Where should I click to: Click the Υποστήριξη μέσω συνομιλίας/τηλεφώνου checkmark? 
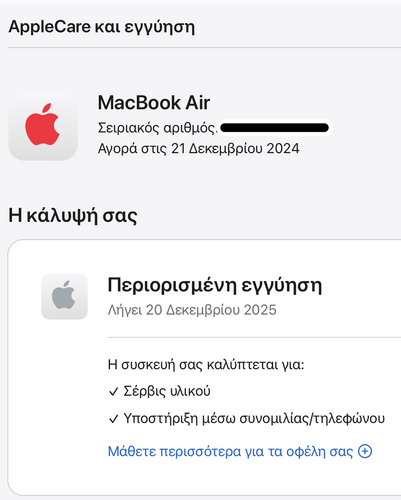click(114, 419)
